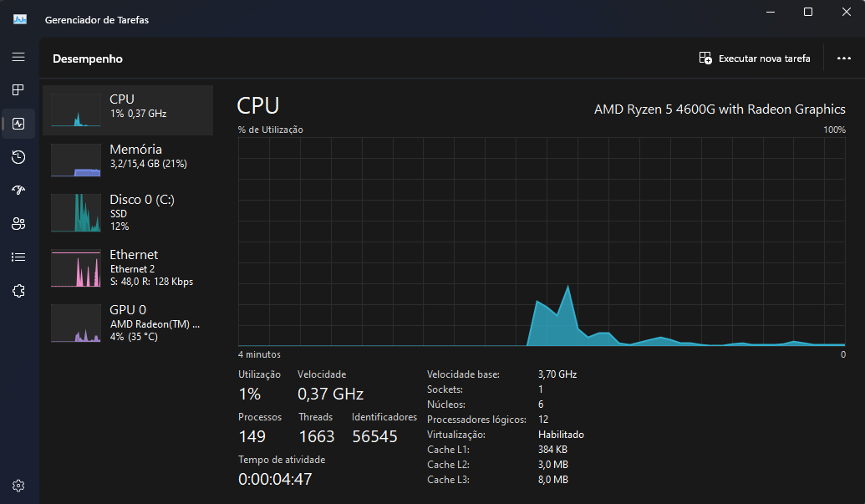Viewport: 865px width, 504px height.
Task: Select the CPU performance item
Action: 128,110
